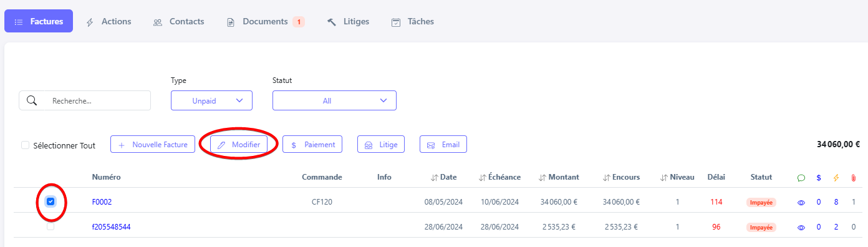Screen dimensions: 868x247
Task: Switch to the Actions tab
Action: (x=109, y=21)
